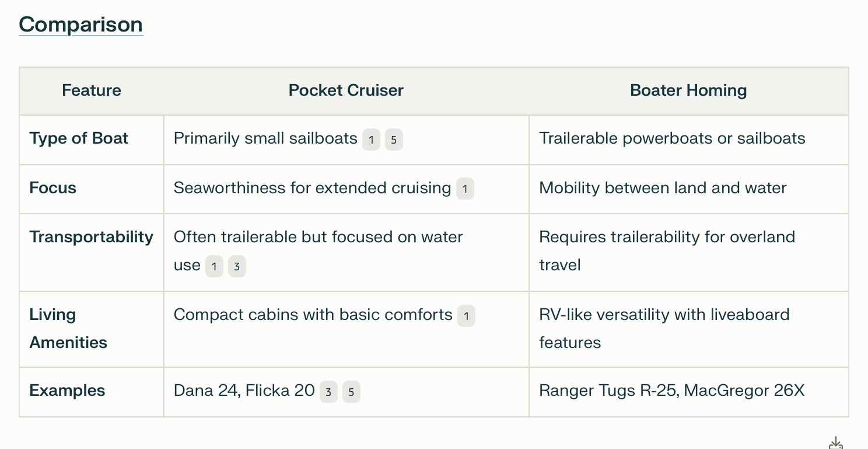
Task: Select the 'Type of Boat' row label
Action: (79, 138)
